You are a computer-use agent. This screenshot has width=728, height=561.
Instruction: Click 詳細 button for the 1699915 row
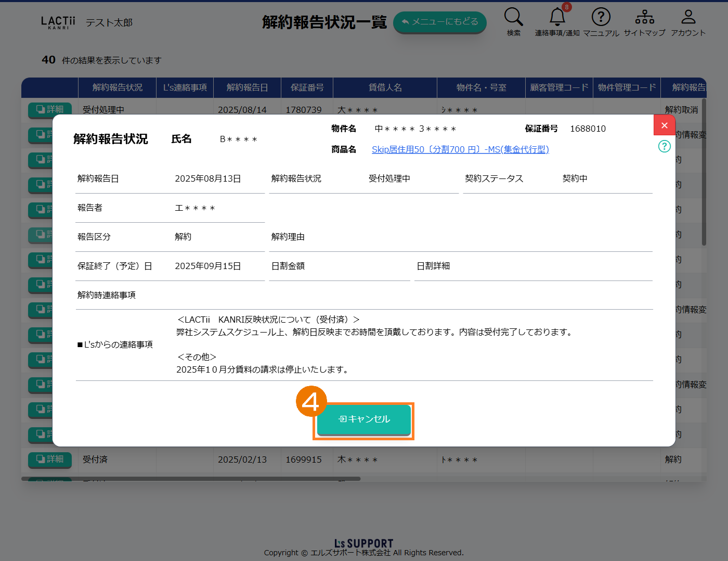click(50, 459)
